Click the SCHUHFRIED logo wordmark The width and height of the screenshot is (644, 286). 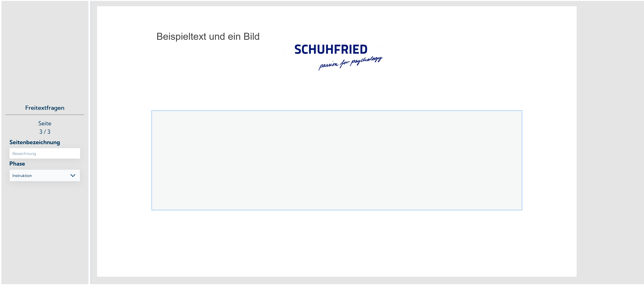point(331,50)
